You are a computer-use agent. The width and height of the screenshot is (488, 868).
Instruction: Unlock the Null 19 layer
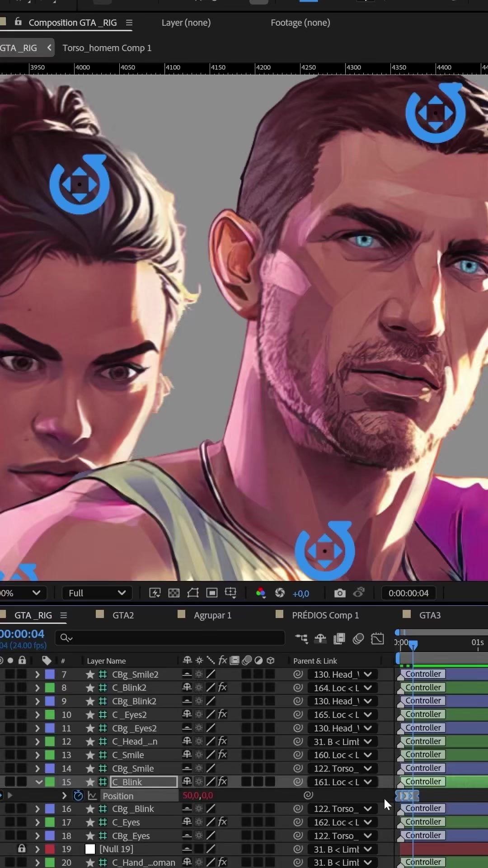(x=22, y=849)
